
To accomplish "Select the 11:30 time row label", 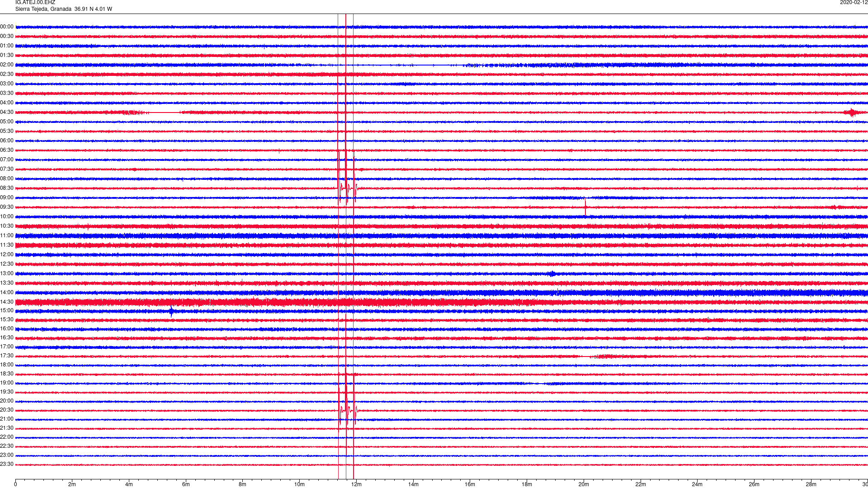I will [x=7, y=245].
